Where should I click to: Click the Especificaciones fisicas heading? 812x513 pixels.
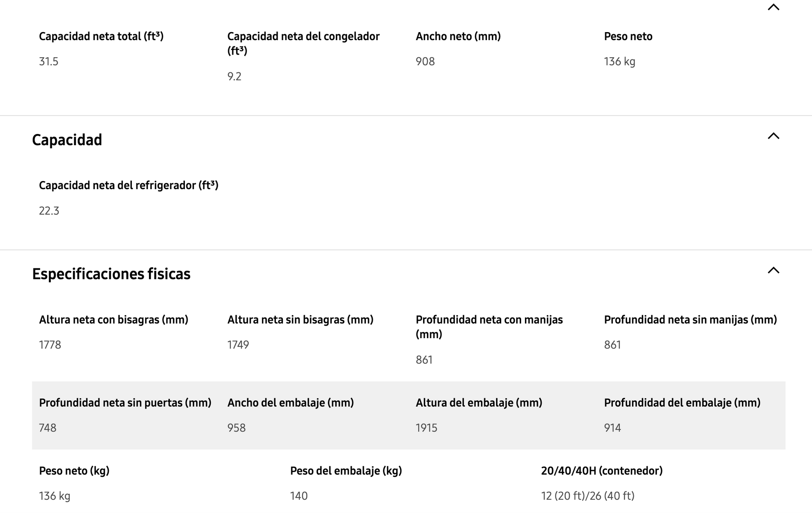click(x=111, y=274)
